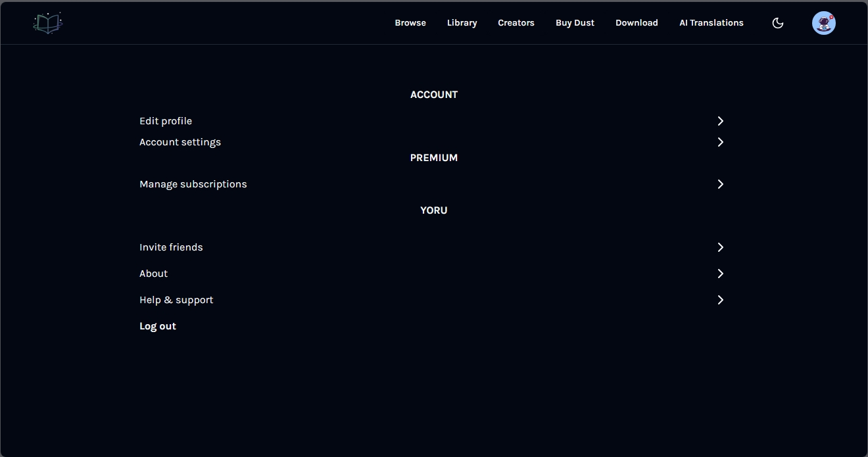The height and width of the screenshot is (457, 868).
Task: Choose the Invite friends label
Action: [x=171, y=247]
